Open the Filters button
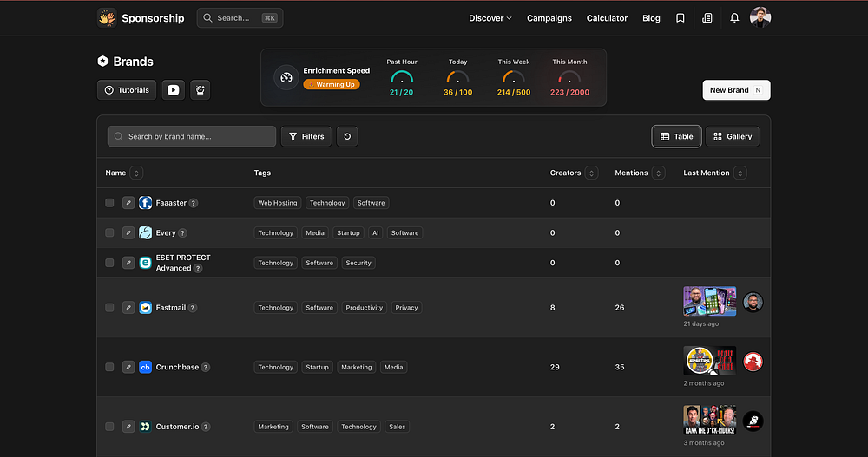Viewport: 868px width, 457px height. click(x=306, y=136)
